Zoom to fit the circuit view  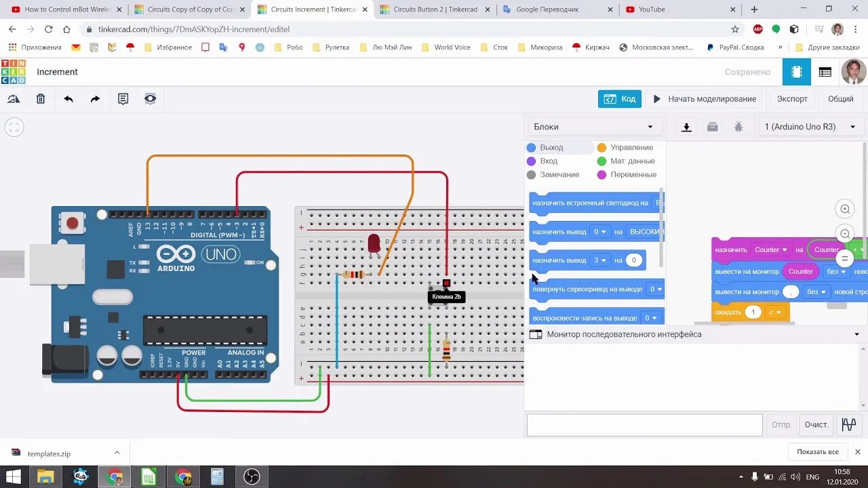14,127
